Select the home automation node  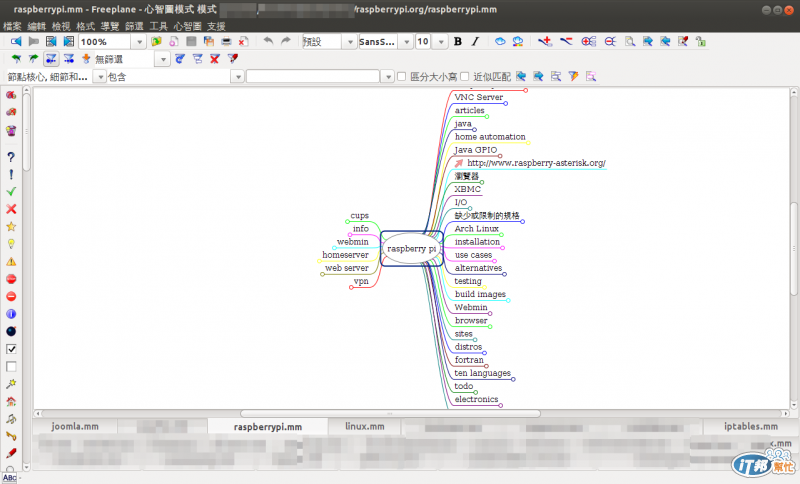point(490,137)
